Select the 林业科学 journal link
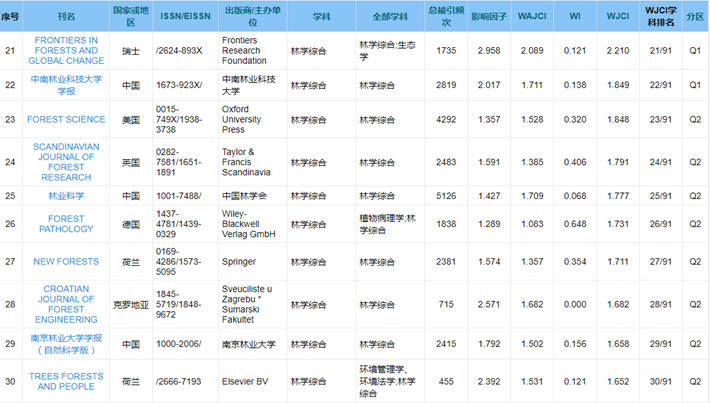710x403 pixels. [66, 196]
